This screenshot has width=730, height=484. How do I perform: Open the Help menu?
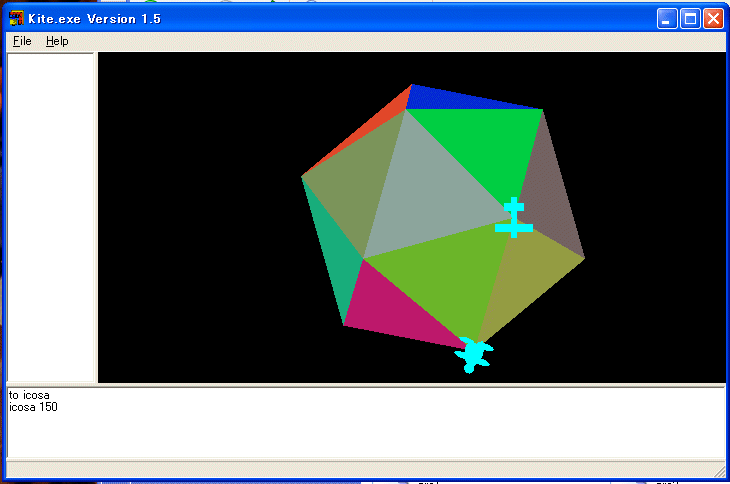tap(57, 41)
